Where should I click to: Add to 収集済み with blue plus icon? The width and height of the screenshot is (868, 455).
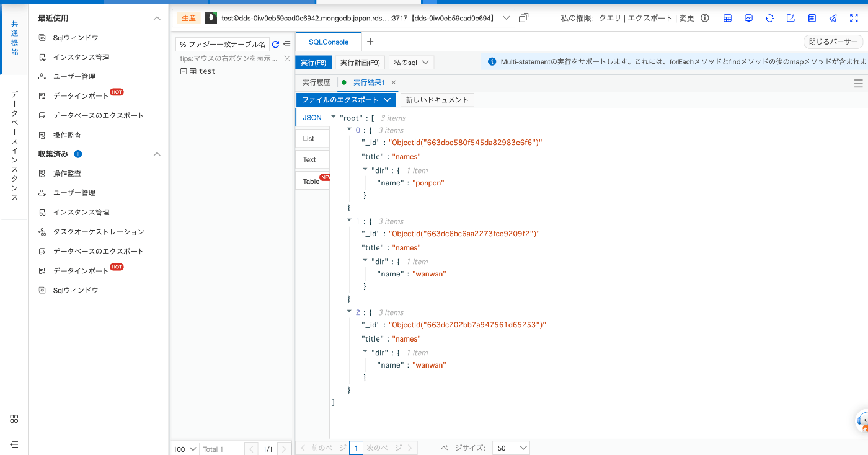click(78, 154)
